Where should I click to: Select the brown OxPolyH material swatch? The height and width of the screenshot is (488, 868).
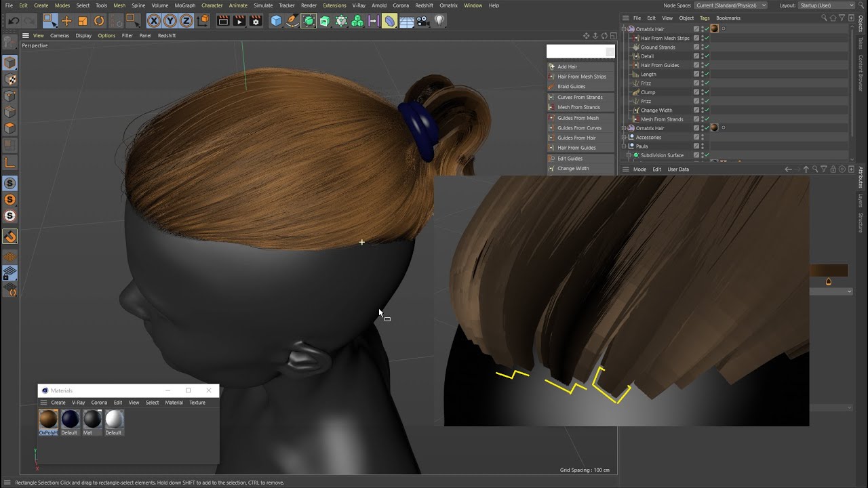coord(48,420)
